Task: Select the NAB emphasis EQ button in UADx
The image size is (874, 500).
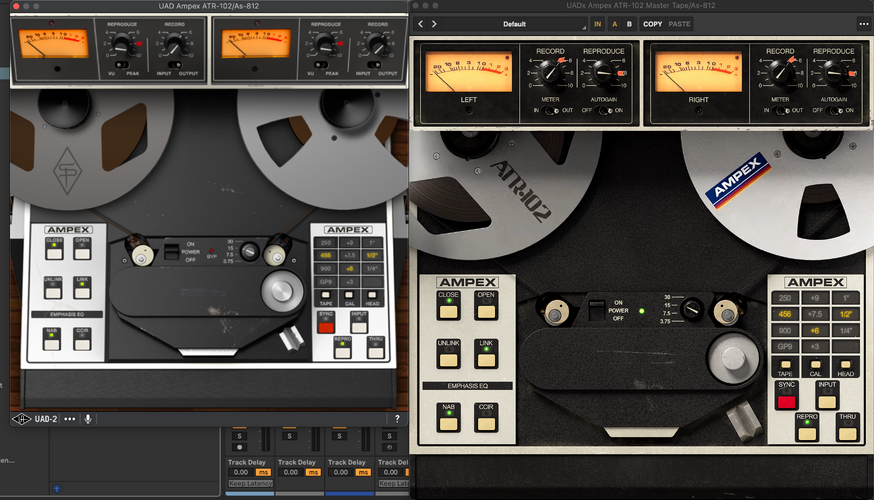Action: click(449, 424)
